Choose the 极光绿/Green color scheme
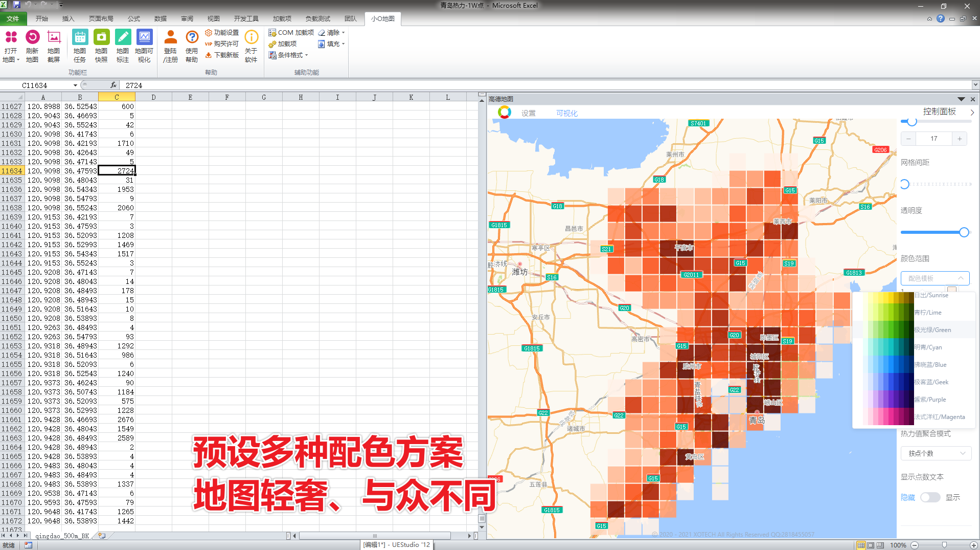Image resolution: width=980 pixels, height=550 pixels. pos(914,330)
